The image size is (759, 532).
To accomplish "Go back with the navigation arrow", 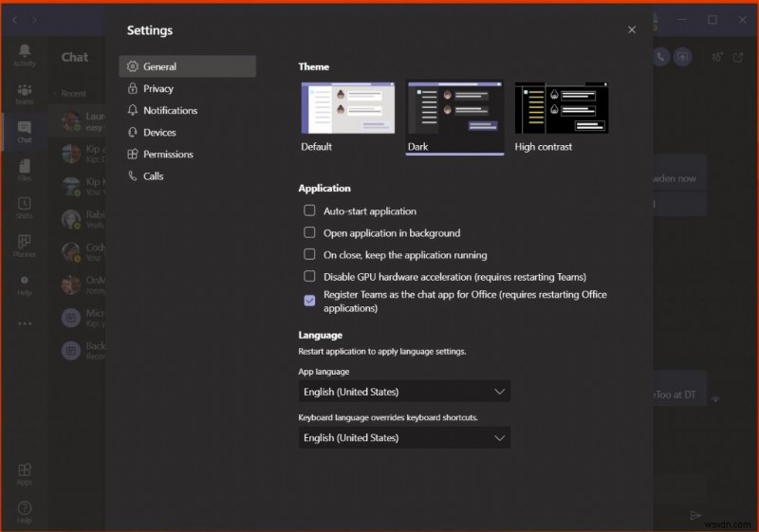I will coord(15,20).
